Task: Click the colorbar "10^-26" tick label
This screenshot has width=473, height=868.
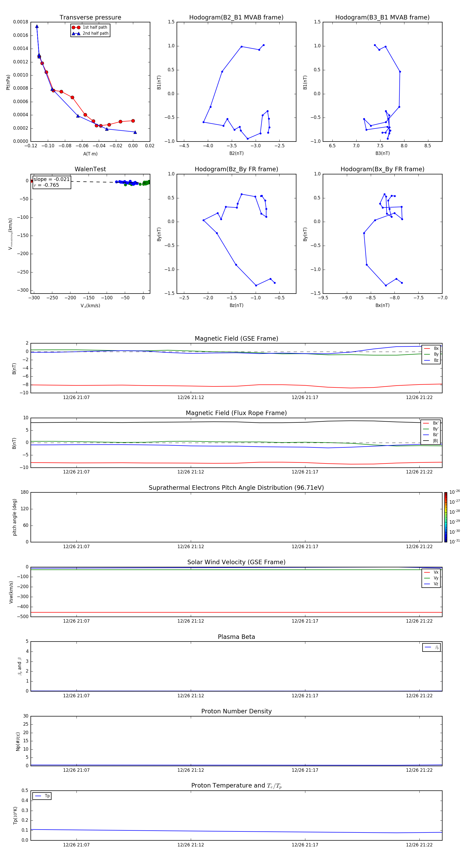Action: tap(455, 492)
